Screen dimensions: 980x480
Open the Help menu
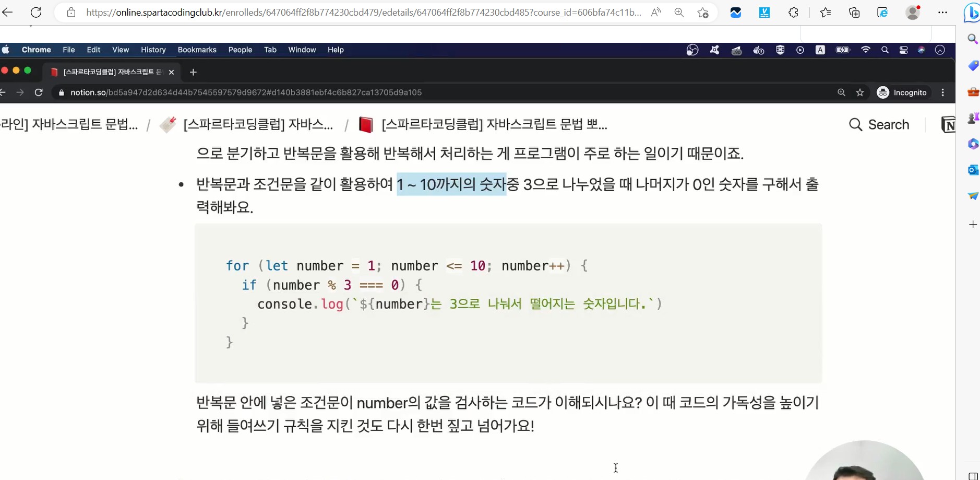pos(336,50)
